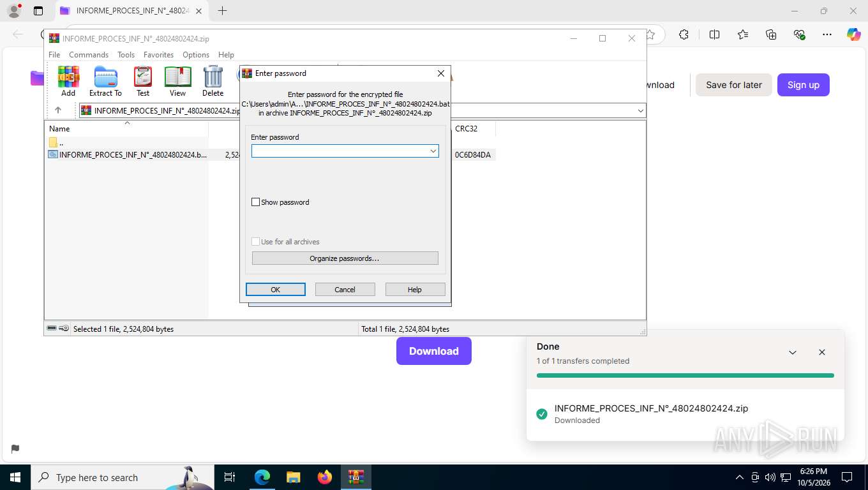Click the Sign up button

804,85
